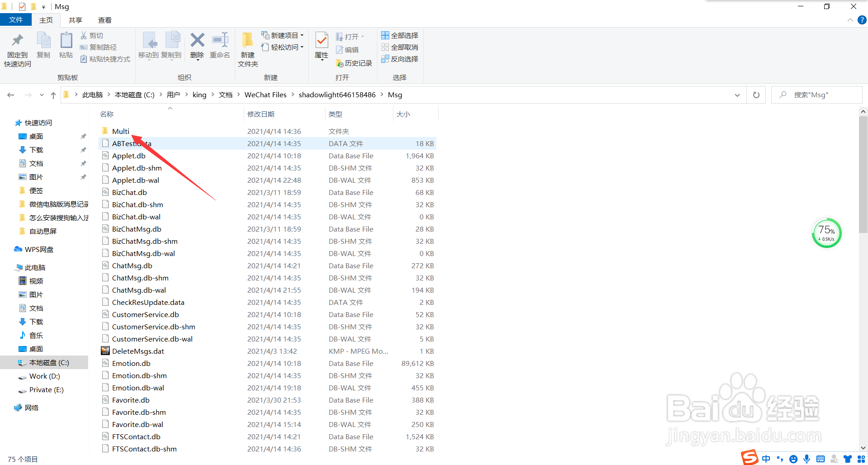Click the Copy To (复制到) icon
Screen dimensions: 868x465
[x=172, y=40]
